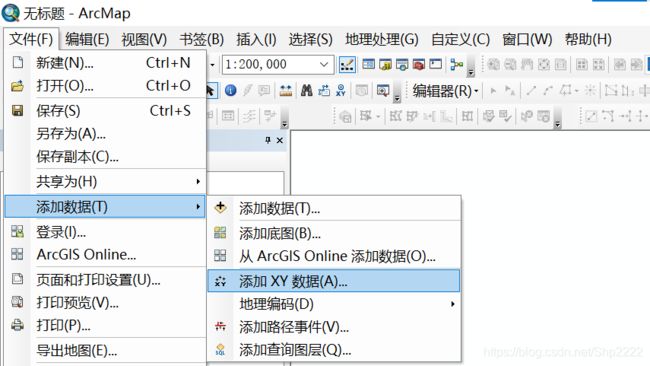
Task: Click the Go To XY icon
Action: pos(341,90)
